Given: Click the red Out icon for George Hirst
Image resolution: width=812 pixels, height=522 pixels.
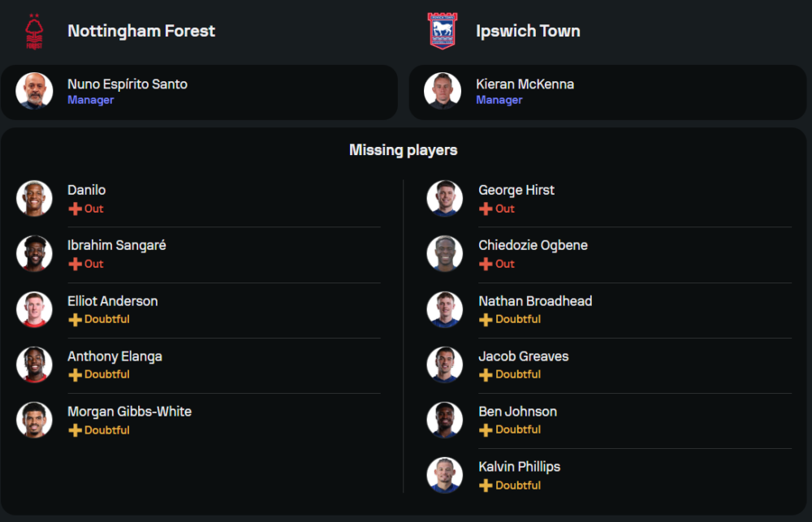Looking at the screenshot, I should point(486,209).
